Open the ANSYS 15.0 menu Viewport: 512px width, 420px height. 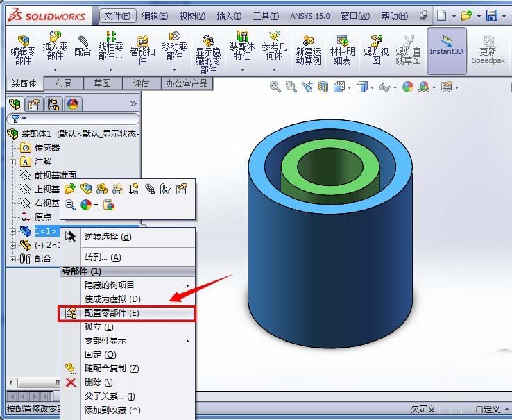(x=310, y=16)
